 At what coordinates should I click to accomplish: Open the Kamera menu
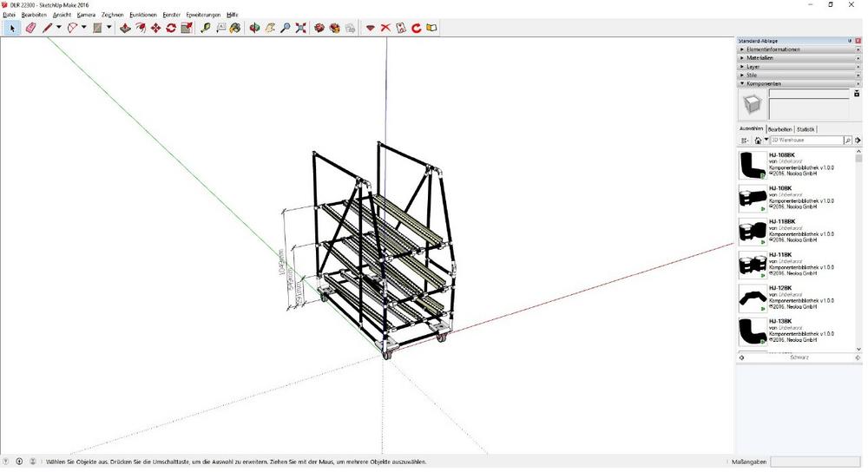(x=86, y=15)
